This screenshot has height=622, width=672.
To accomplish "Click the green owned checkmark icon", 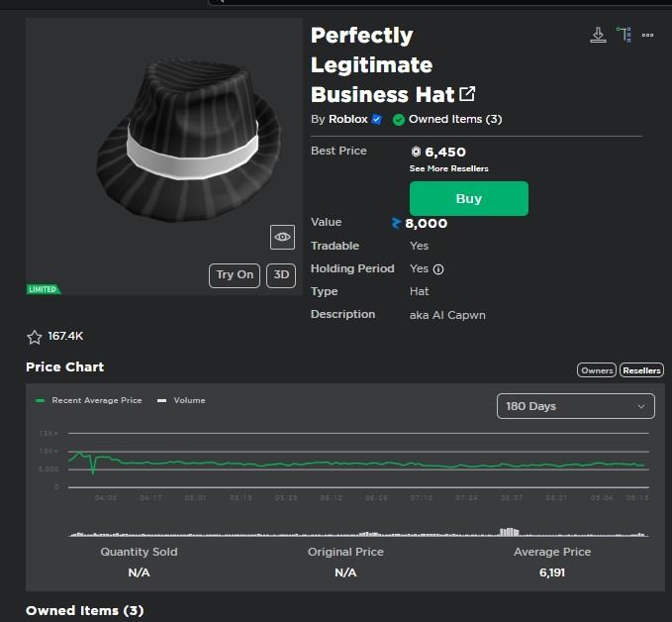I will click(x=399, y=120).
